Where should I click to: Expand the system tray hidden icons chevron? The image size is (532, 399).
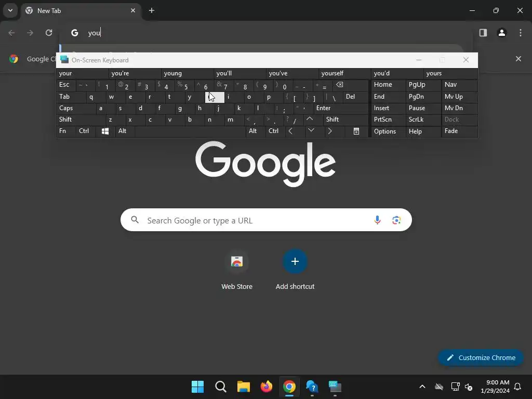click(422, 387)
